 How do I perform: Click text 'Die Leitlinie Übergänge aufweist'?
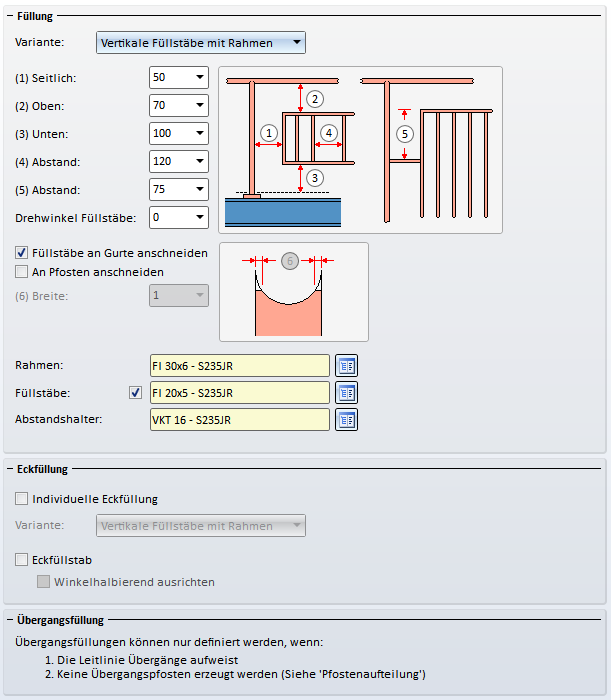147,660
